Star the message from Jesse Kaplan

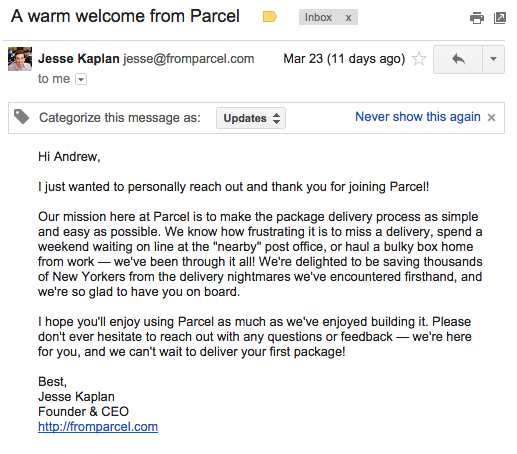[x=419, y=59]
